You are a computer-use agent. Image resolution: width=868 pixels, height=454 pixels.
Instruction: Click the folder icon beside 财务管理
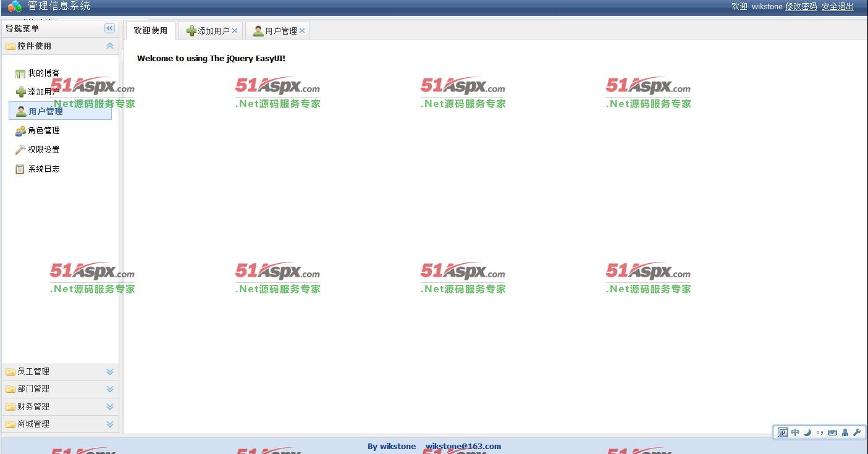pyautogui.click(x=11, y=407)
